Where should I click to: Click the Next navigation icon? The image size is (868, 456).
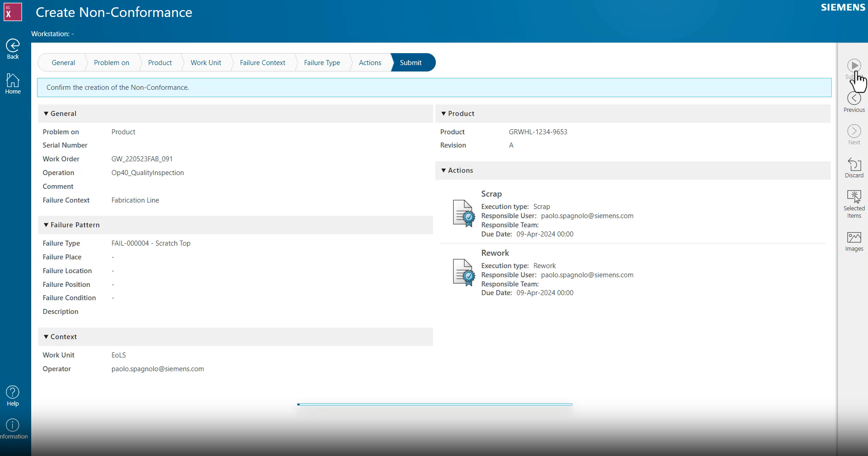(x=854, y=131)
